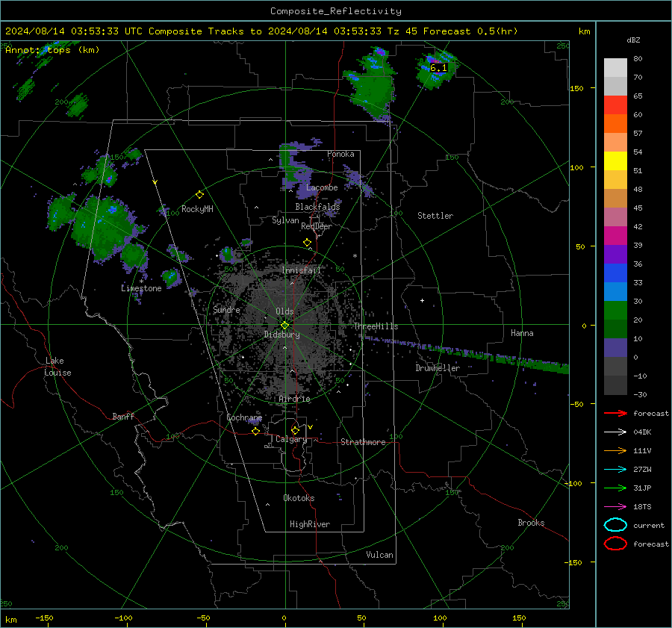Click the Stettler city label
The image size is (672, 628).
pos(435,216)
